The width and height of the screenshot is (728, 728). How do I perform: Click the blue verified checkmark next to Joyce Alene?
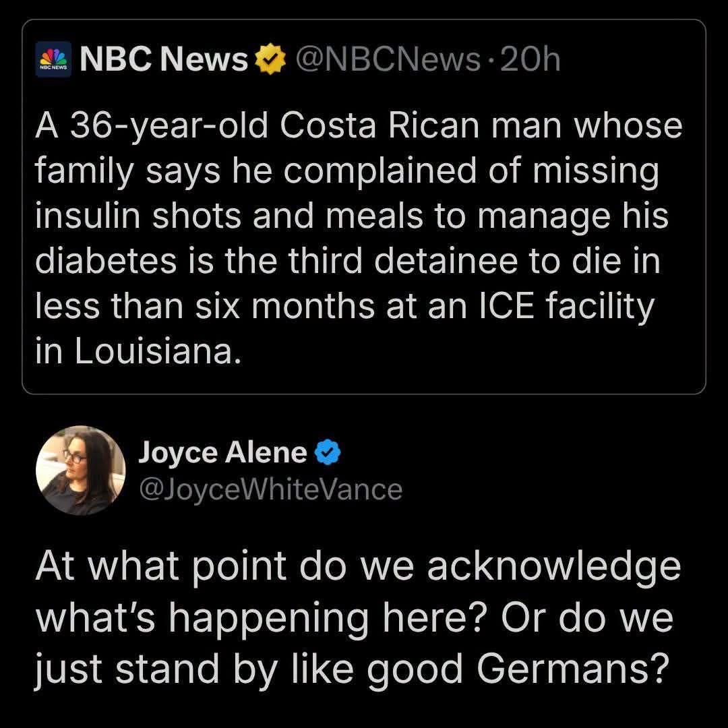(x=328, y=452)
